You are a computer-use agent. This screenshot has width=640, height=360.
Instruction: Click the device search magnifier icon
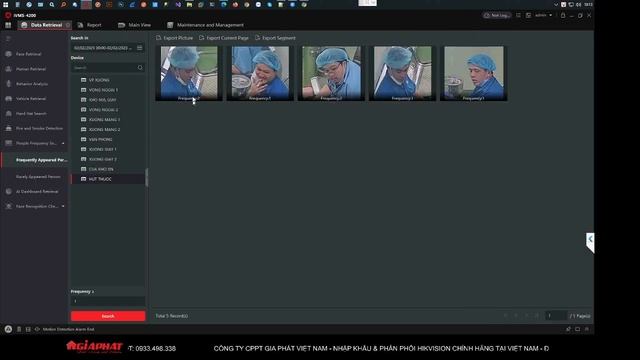(x=140, y=67)
